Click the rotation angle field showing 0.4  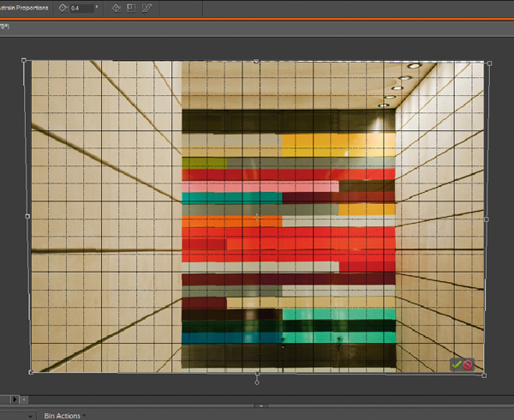81,9
